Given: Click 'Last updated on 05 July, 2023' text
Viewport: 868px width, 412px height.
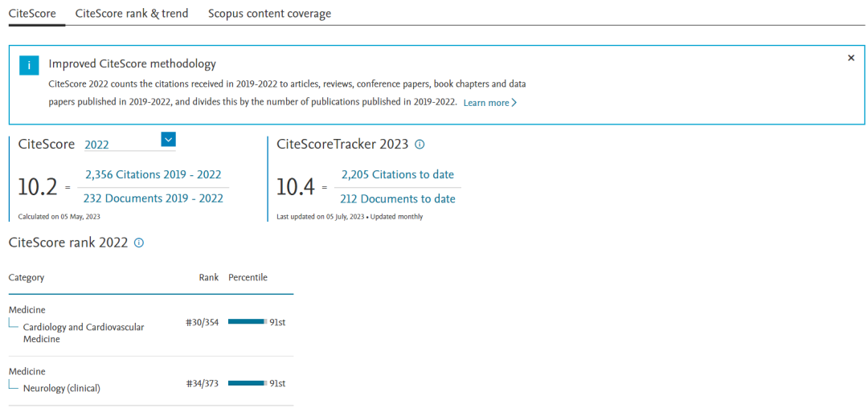Looking at the screenshot, I should (x=321, y=217).
